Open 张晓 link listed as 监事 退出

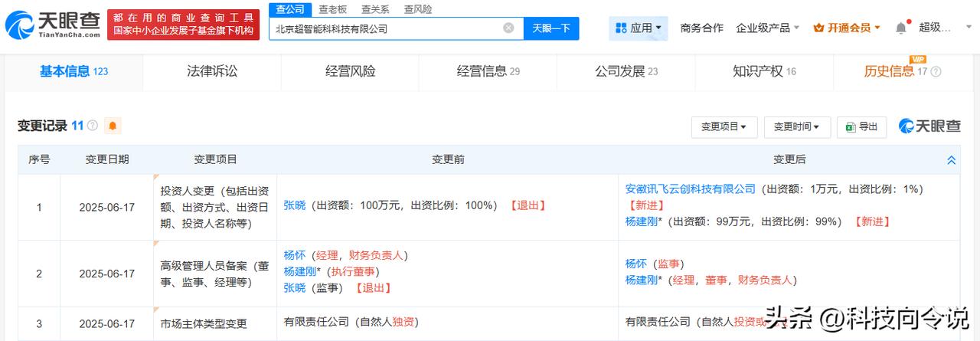point(294,288)
